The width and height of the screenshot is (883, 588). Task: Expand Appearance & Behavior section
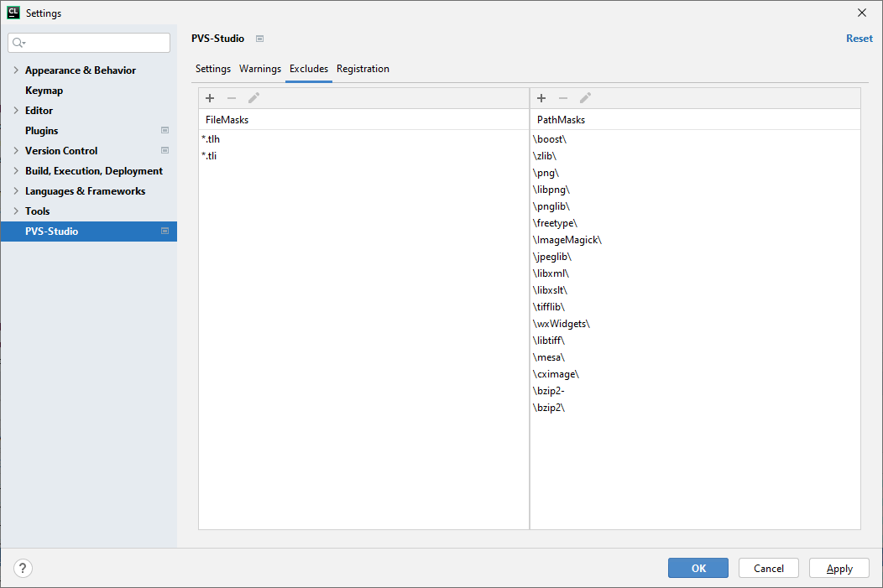[x=16, y=70]
